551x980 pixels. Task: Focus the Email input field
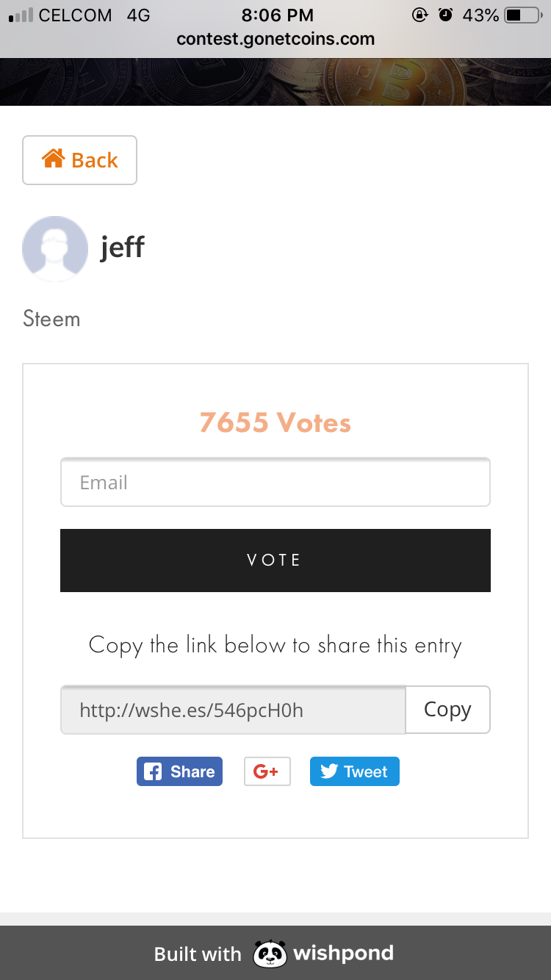coord(275,483)
